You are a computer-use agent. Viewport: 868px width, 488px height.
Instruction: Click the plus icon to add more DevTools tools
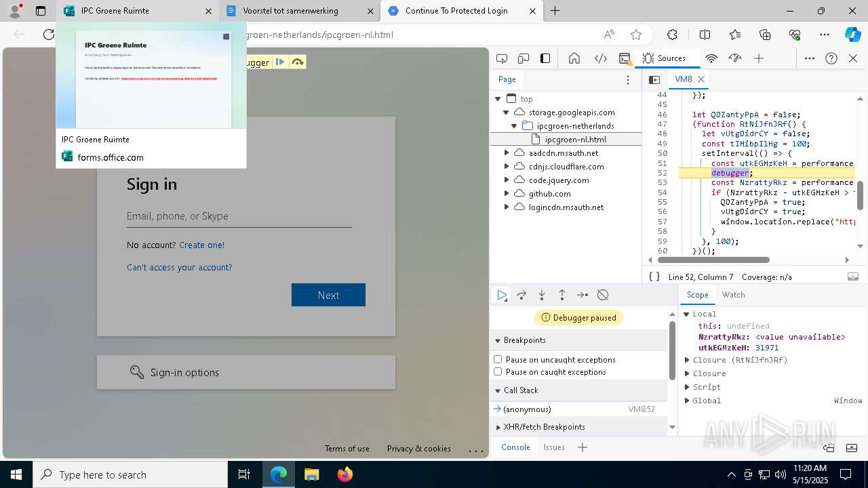coord(759,58)
